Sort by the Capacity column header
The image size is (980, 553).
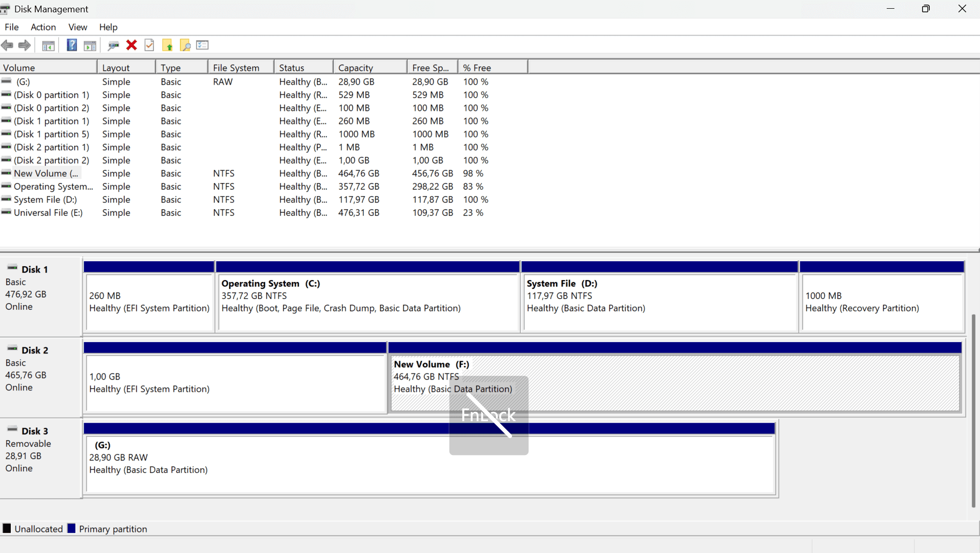[x=370, y=68]
